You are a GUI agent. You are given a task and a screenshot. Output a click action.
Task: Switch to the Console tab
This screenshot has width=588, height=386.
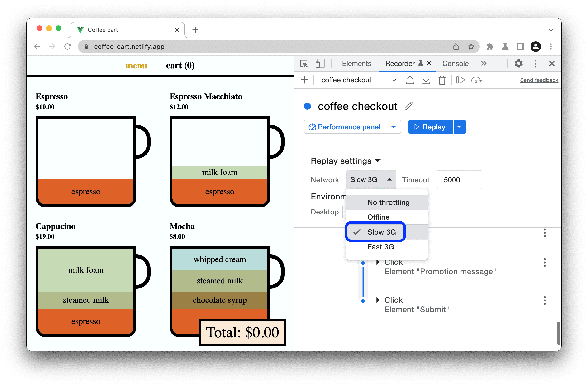(455, 64)
